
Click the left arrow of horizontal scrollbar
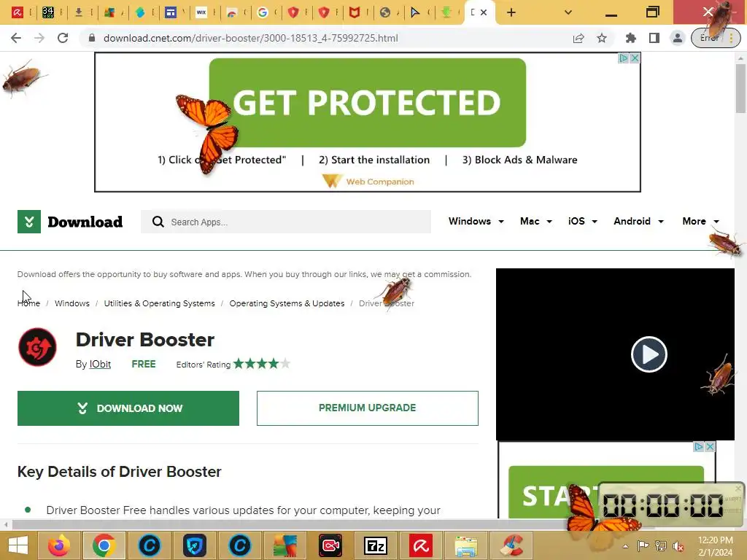[6, 525]
